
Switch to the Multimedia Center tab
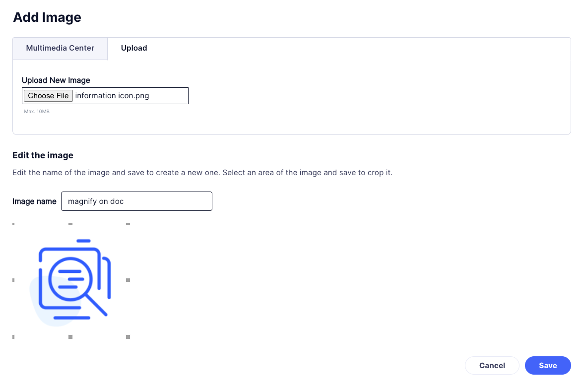[x=60, y=49]
